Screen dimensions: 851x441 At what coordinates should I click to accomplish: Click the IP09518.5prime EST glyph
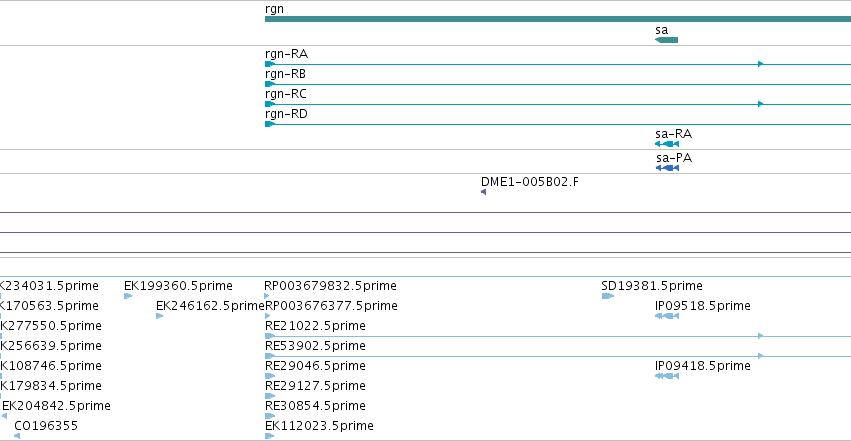[667, 316]
